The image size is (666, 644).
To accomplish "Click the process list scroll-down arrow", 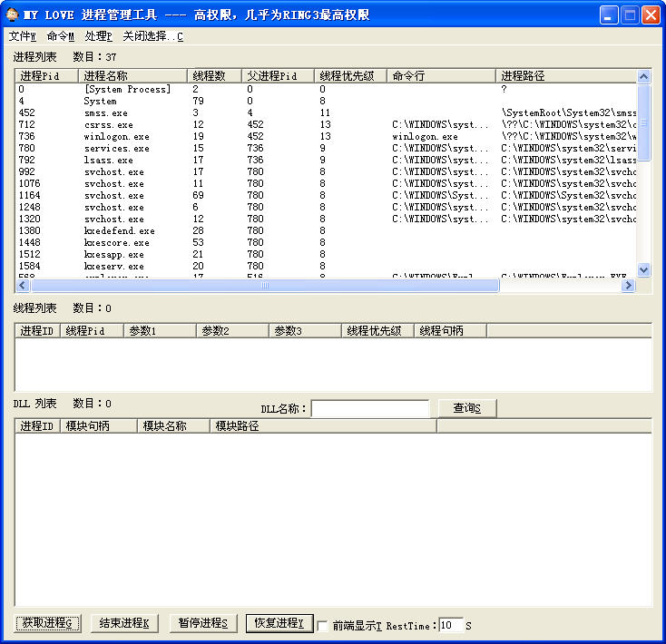I will (644, 269).
